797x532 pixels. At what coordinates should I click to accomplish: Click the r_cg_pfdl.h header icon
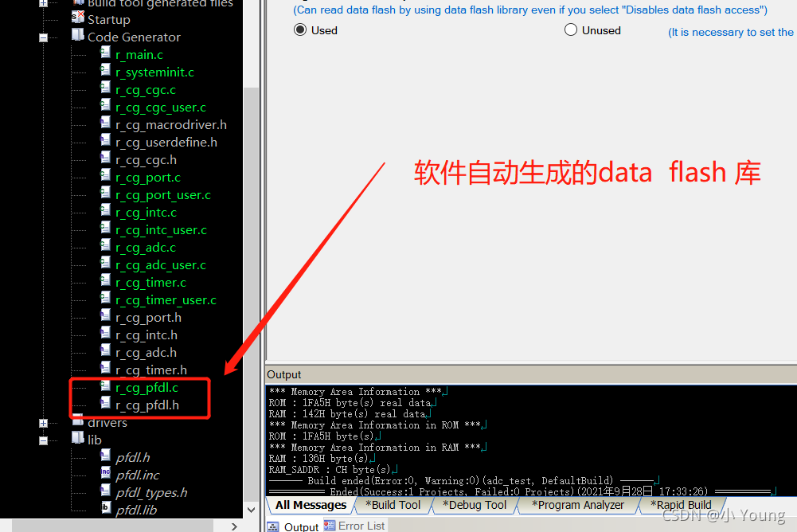click(105, 403)
